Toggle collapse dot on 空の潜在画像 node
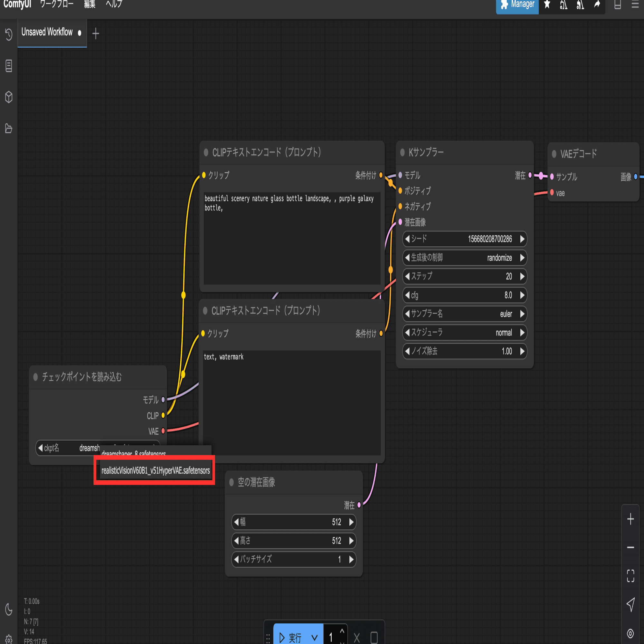Viewport: 644px width, 644px height. (x=231, y=482)
